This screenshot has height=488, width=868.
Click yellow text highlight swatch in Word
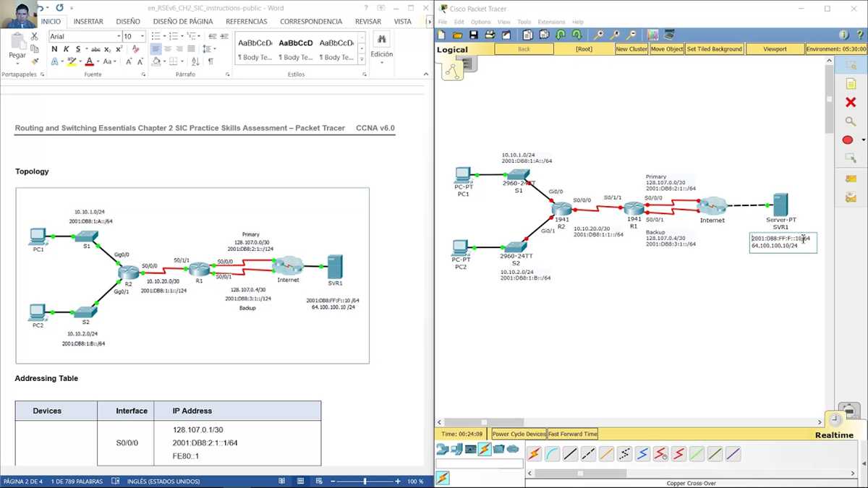tap(72, 62)
